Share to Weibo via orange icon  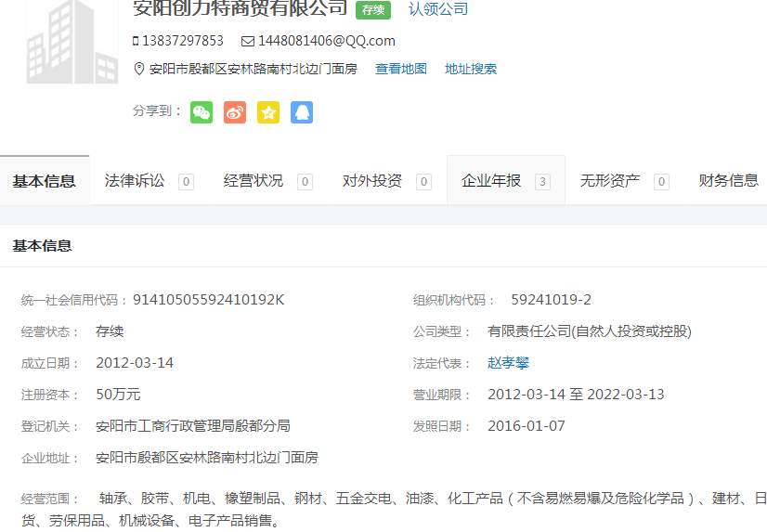(x=235, y=112)
